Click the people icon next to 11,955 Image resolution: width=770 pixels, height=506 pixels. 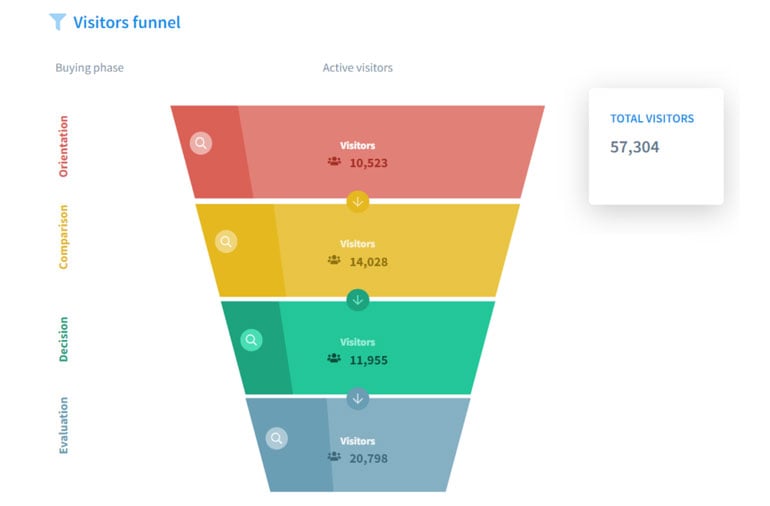[334, 359]
